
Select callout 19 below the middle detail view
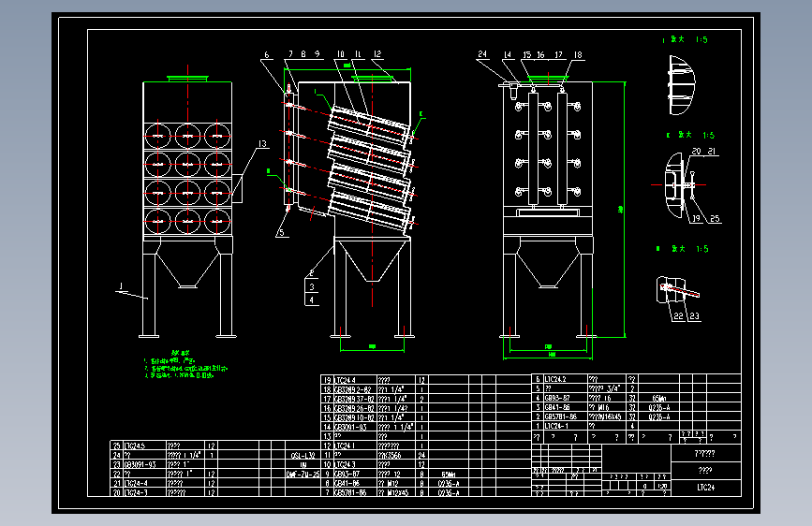click(696, 218)
